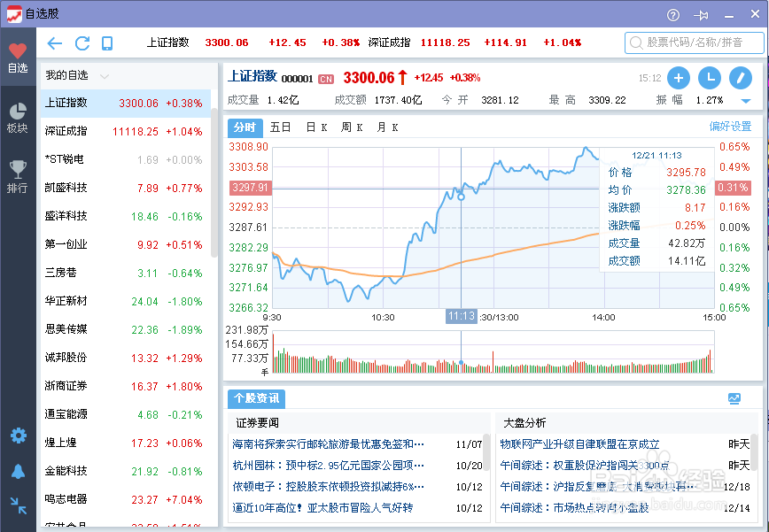Image resolution: width=769 pixels, height=532 pixels.
Task: Refresh market data with the refresh icon
Action: (x=82, y=42)
